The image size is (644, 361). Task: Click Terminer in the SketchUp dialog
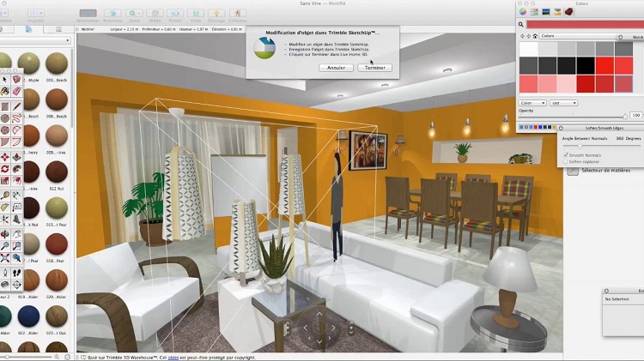pos(374,68)
